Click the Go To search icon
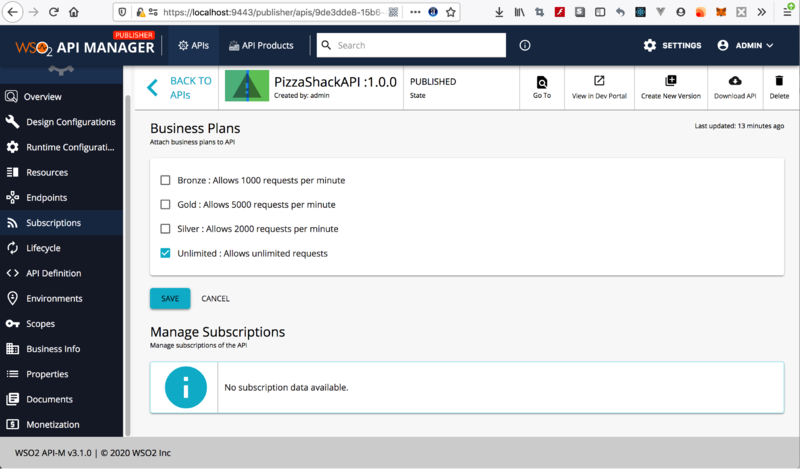800x469 pixels. tap(541, 82)
